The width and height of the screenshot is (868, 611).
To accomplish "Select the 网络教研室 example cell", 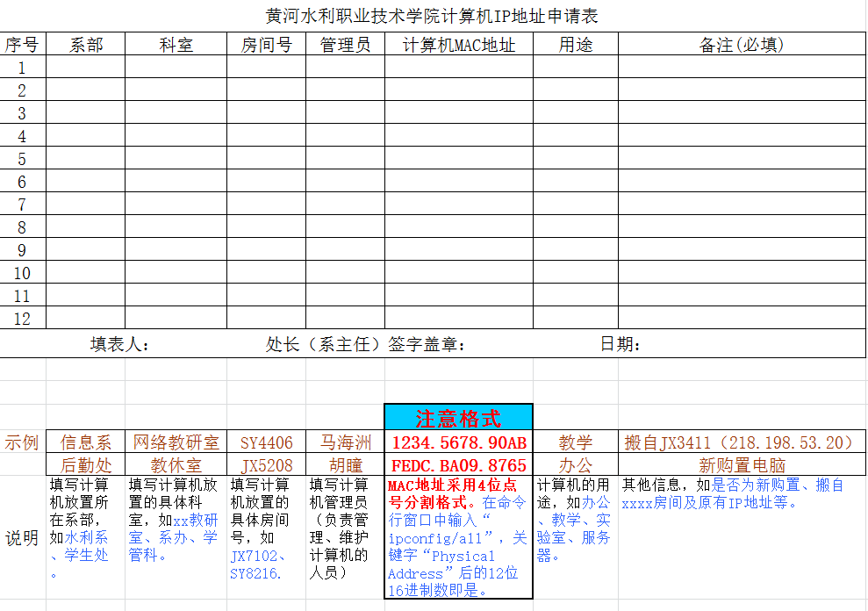I will (x=176, y=442).
